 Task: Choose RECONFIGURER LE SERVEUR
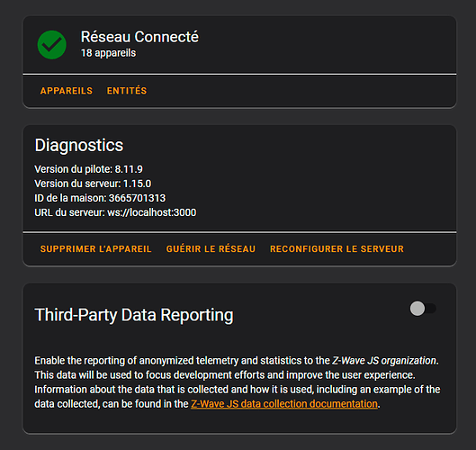pos(337,249)
